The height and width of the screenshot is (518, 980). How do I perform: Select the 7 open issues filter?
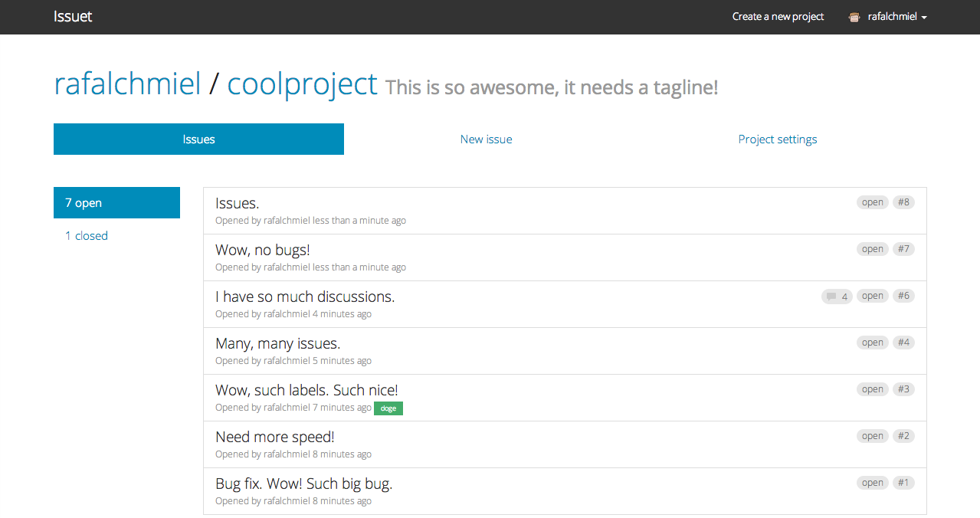point(116,203)
